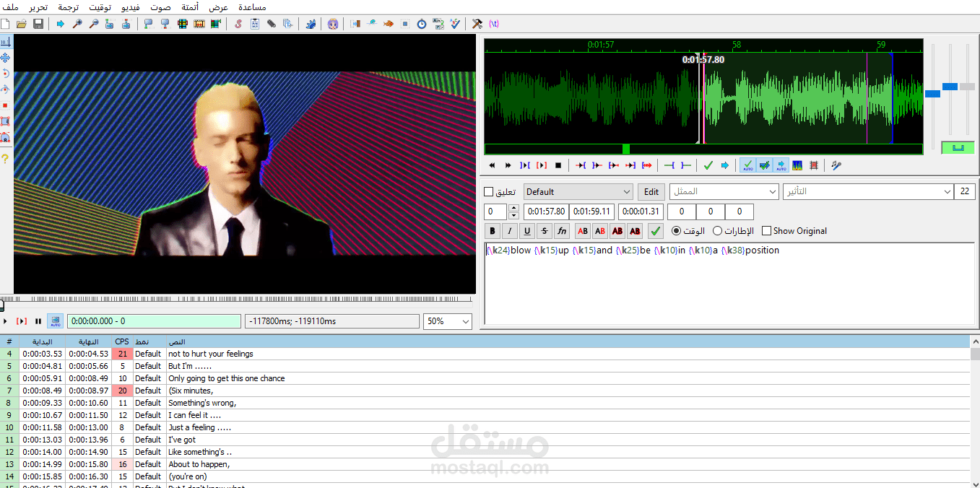
Task: Click the Zoom in magnifier icon
Action: 77,24
